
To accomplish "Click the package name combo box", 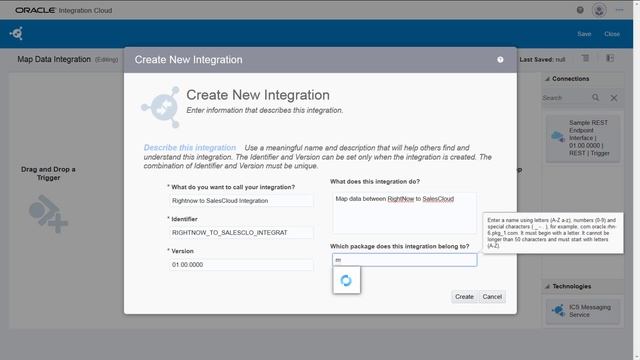I will [404, 260].
